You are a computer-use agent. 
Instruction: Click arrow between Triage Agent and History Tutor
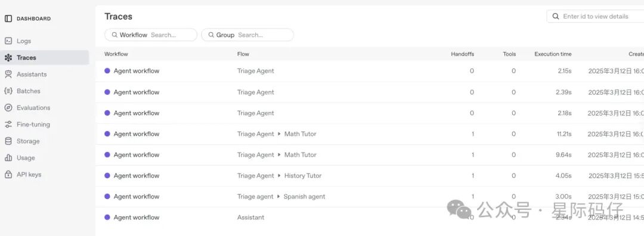(279, 176)
